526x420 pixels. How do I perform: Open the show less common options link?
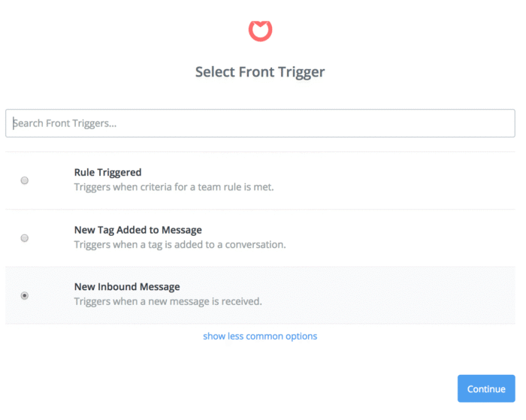click(260, 336)
